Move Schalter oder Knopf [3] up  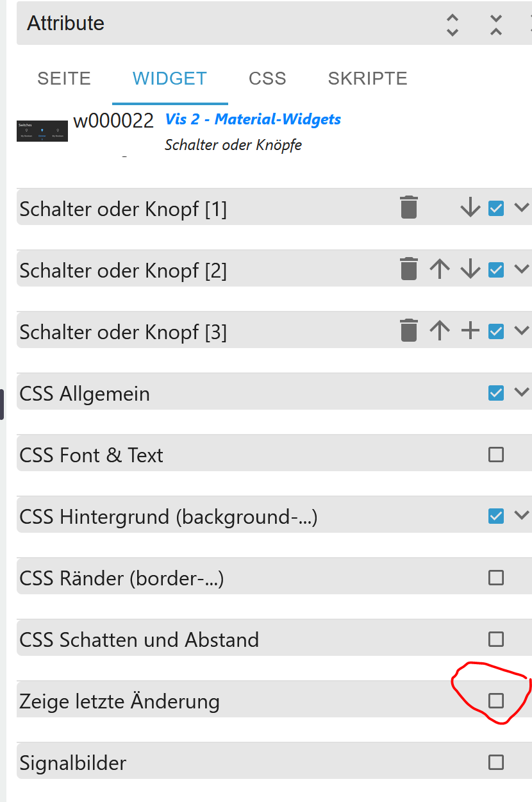440,331
